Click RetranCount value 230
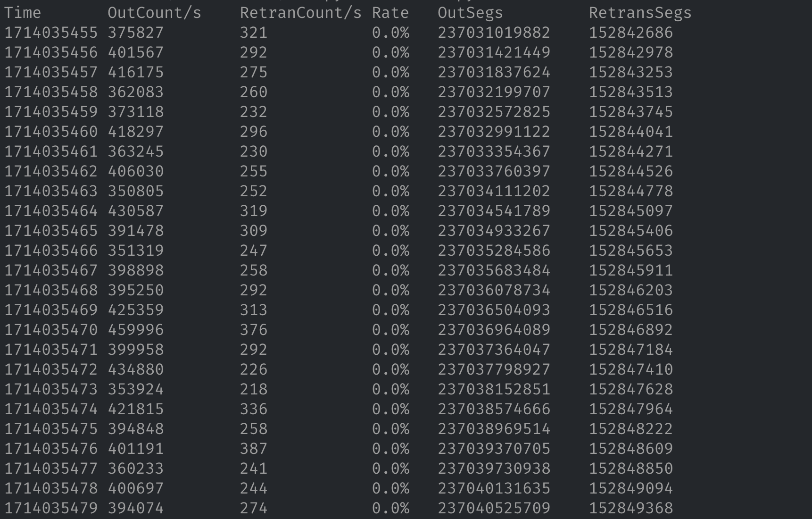 [x=254, y=151]
